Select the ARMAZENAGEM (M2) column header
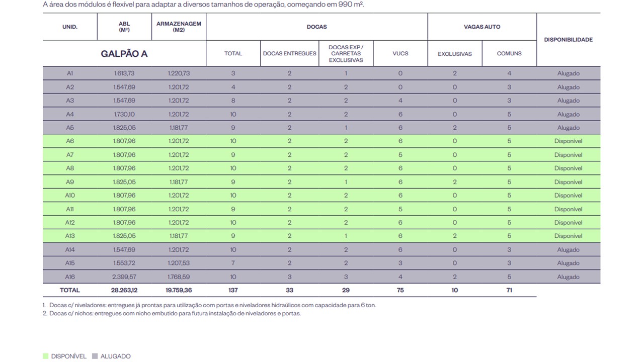644x362 pixels. [179, 27]
